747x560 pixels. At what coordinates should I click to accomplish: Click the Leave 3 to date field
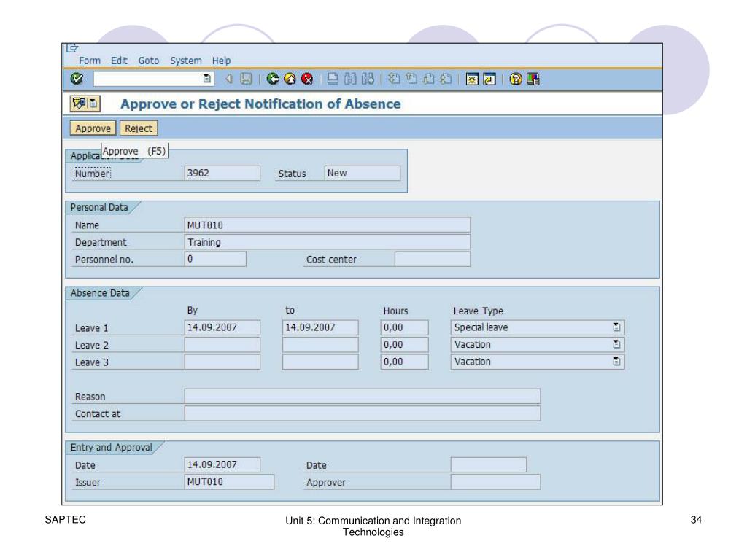click(320, 362)
